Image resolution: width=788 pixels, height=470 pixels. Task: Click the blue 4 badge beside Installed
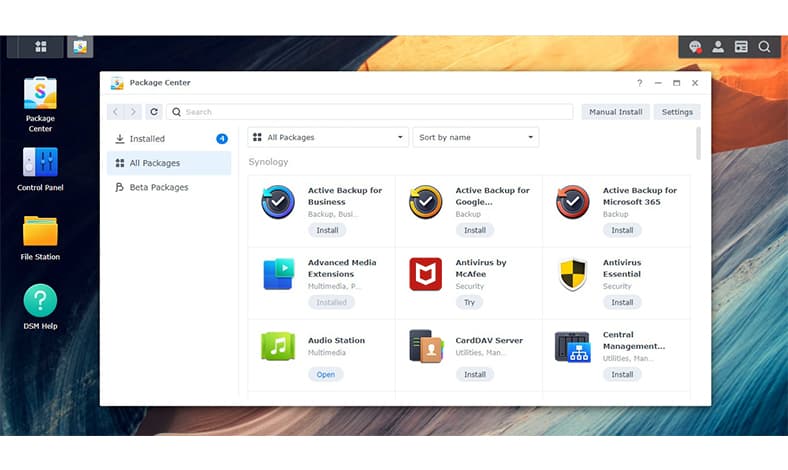click(222, 139)
